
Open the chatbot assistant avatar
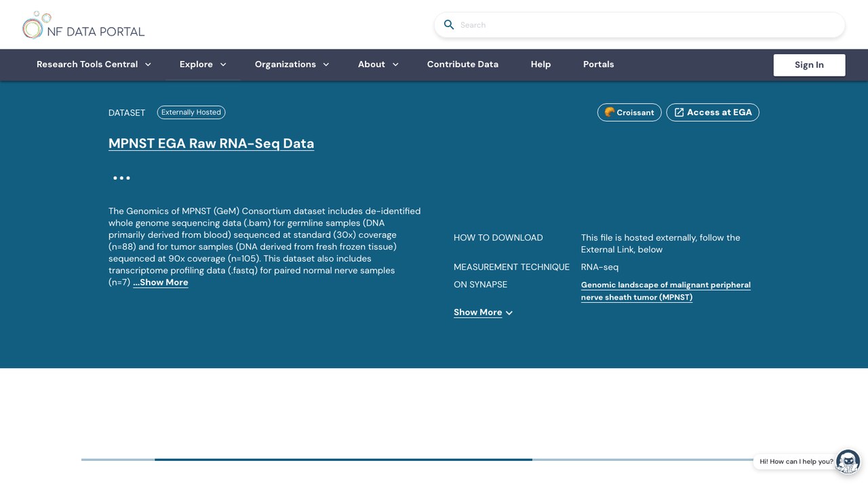coord(848,462)
